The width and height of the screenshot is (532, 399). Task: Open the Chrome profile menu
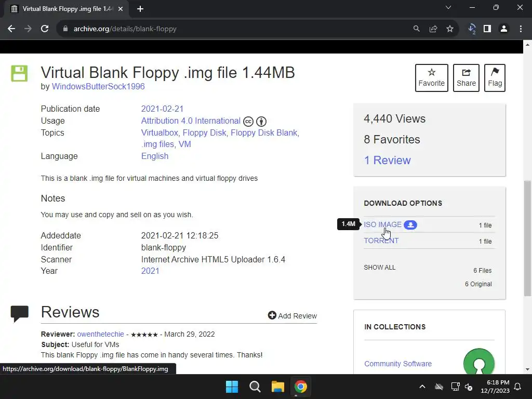[504, 29]
